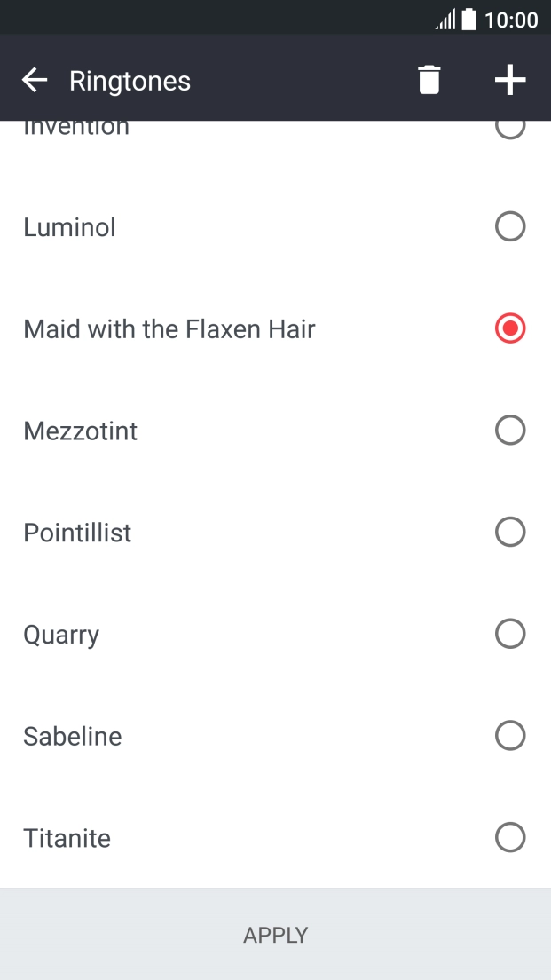551x980 pixels.
Task: Tap the Luminol ringtone name
Action: (x=69, y=227)
